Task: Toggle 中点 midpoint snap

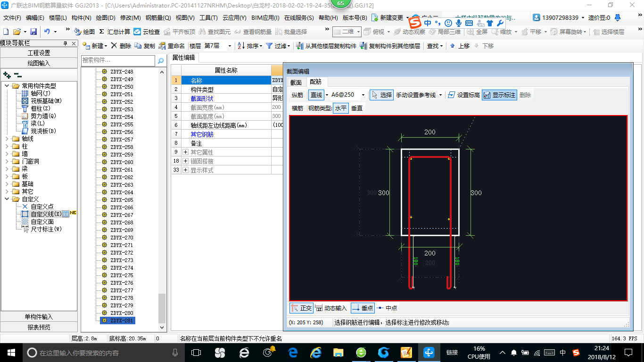Action: [387, 308]
